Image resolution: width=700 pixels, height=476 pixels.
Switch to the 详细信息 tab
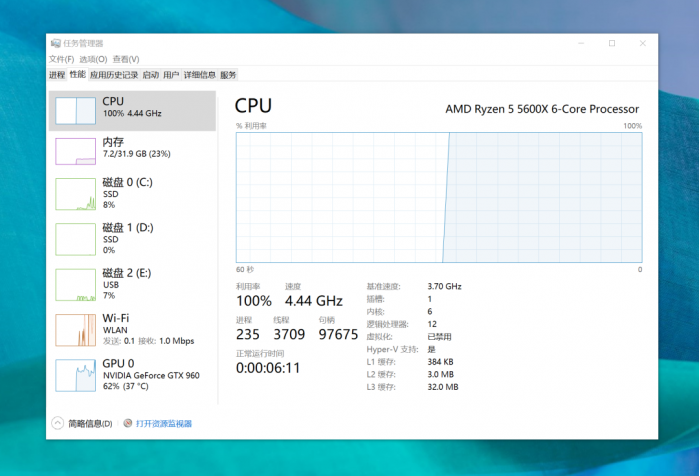pyautogui.click(x=200, y=75)
